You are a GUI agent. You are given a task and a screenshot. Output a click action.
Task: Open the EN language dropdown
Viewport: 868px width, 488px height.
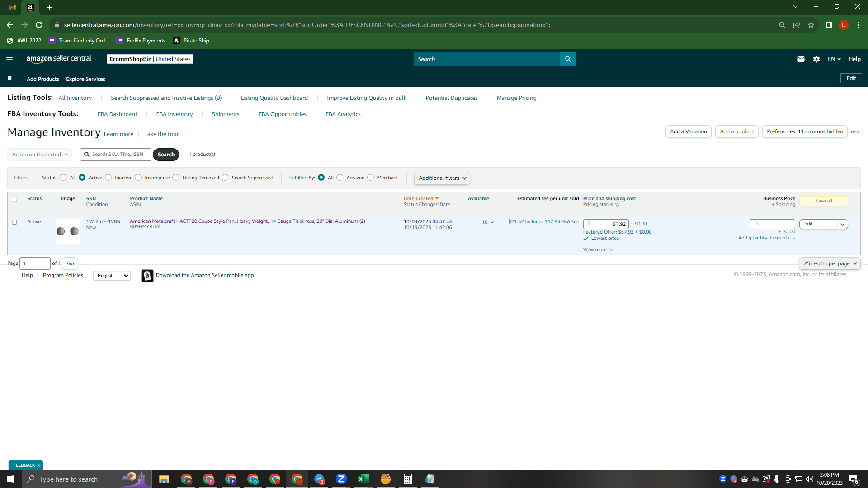click(834, 59)
